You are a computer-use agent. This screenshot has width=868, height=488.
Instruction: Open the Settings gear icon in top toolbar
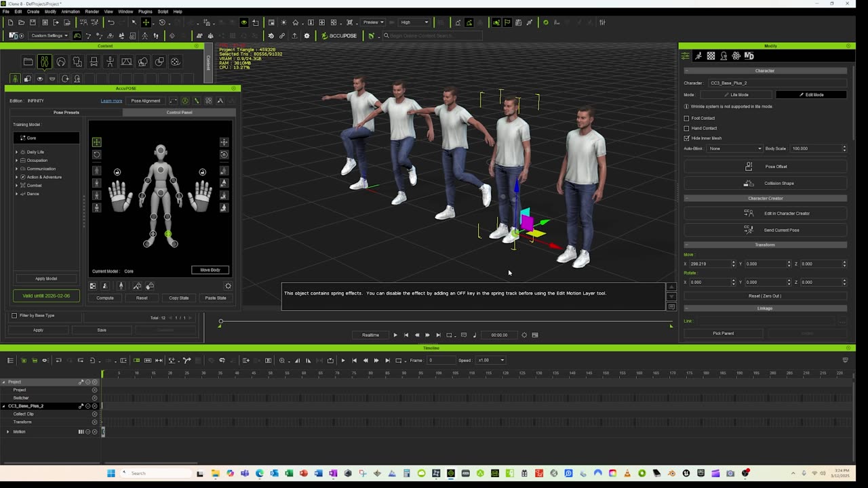(x=307, y=35)
